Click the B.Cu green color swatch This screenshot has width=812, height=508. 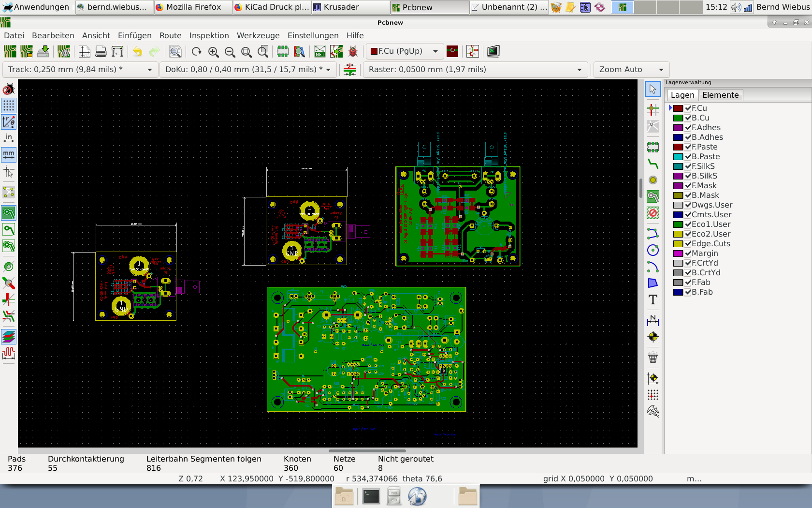click(678, 118)
